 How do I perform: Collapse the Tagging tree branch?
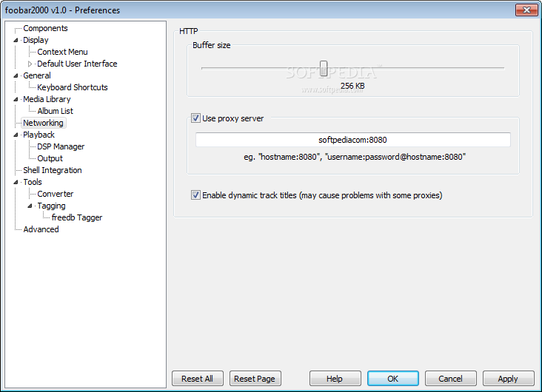[x=30, y=206]
